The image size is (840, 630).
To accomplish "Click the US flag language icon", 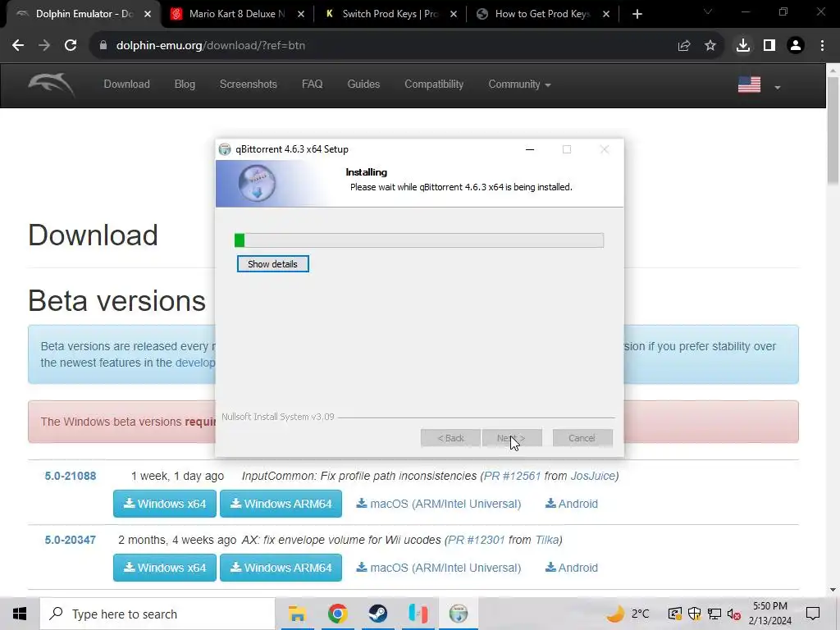I will tap(750, 84).
